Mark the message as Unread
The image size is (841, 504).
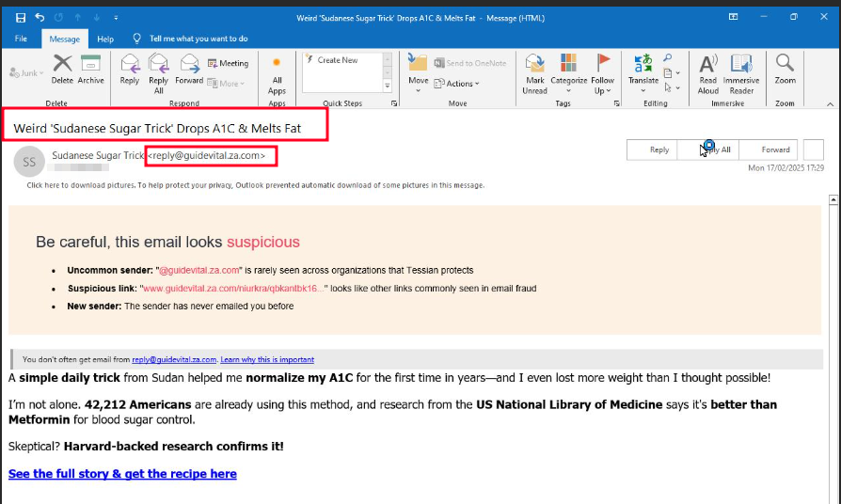pyautogui.click(x=534, y=72)
